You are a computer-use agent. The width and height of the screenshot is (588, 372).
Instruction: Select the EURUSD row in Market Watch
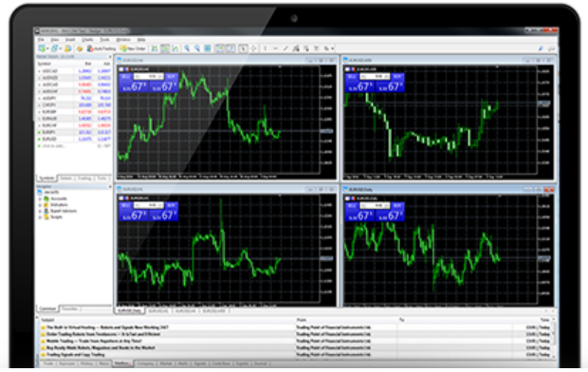[74, 139]
